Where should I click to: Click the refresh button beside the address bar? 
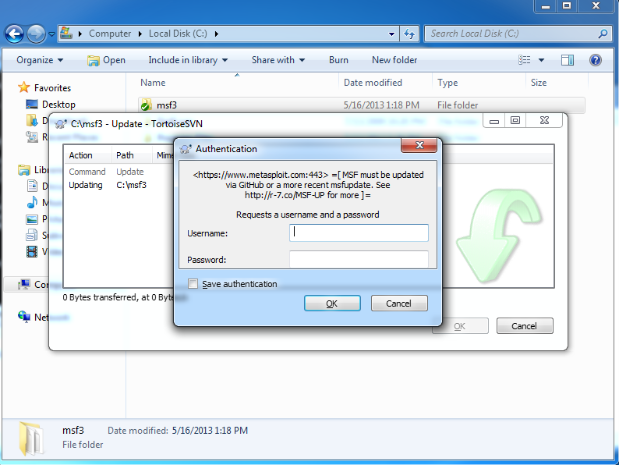[x=410, y=33]
